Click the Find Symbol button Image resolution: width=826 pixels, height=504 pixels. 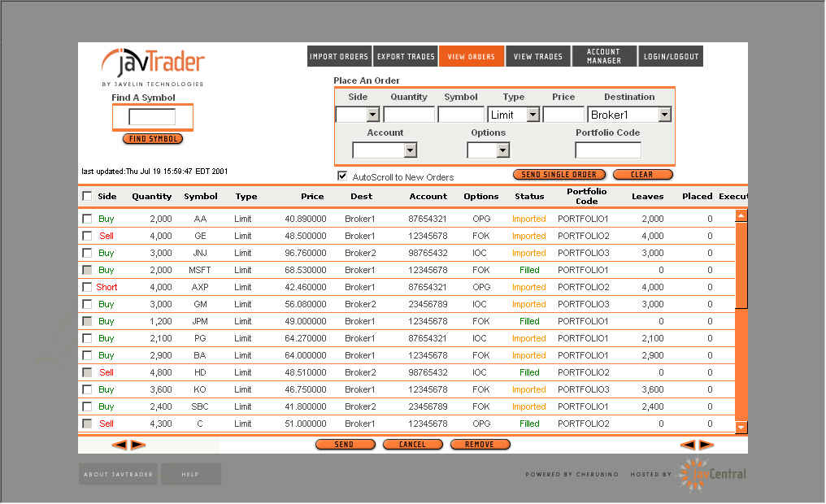coord(153,139)
